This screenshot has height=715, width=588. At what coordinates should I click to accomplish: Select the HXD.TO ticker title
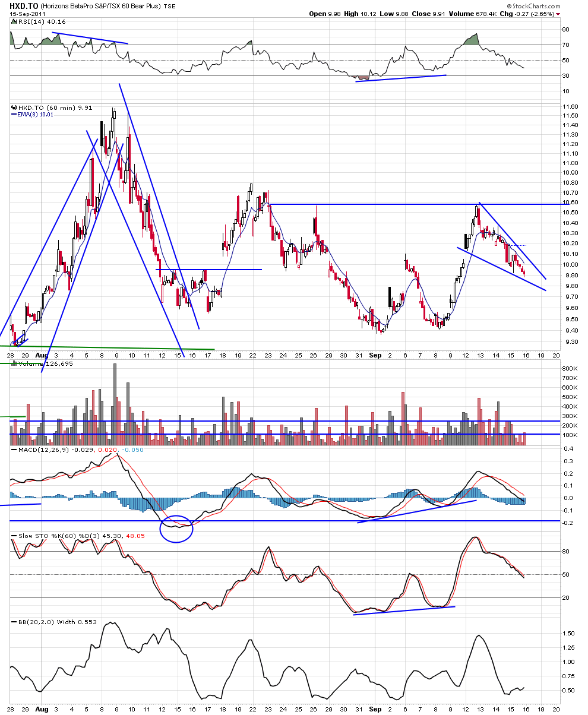(21, 6)
